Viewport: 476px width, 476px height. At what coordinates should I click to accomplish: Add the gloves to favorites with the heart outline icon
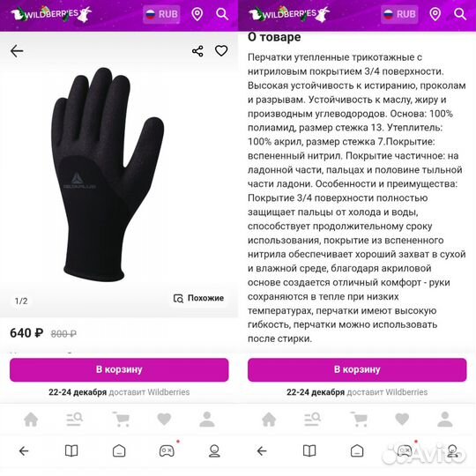221,51
